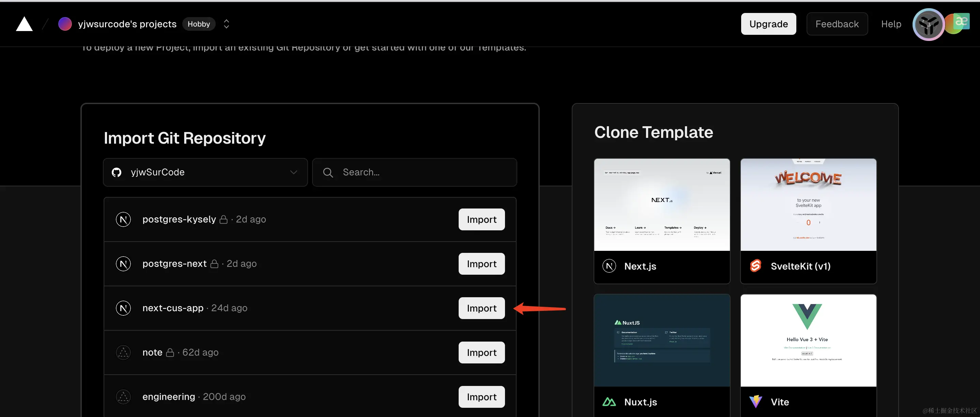Click the Next.js icon beside postgres-kysely
This screenshot has height=417, width=980.
coord(123,219)
